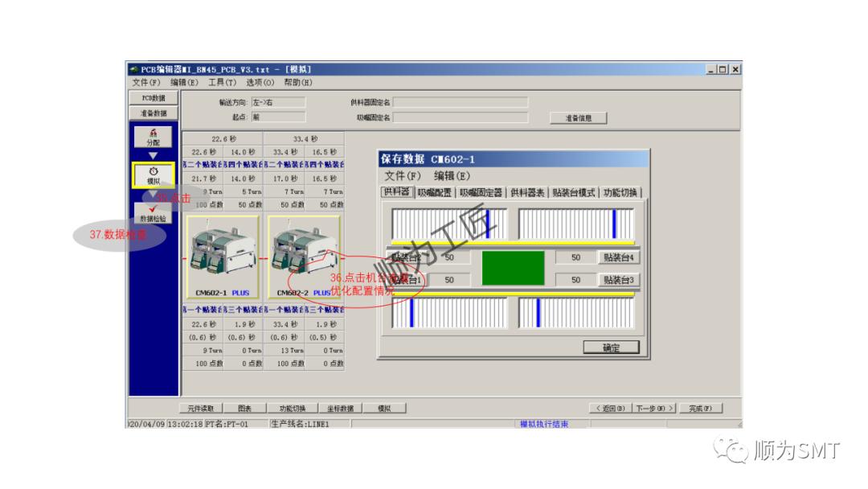Click the 21.7 秒 cell
868x489 pixels.
click(203, 179)
